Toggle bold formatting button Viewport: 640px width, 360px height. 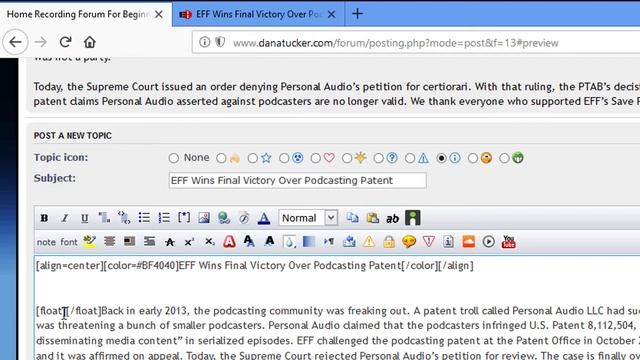[44, 218]
